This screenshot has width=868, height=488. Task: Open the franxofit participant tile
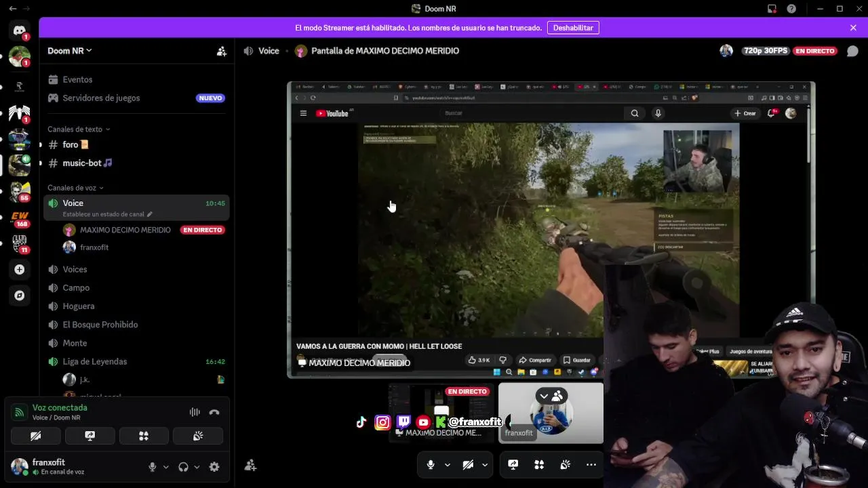551,413
